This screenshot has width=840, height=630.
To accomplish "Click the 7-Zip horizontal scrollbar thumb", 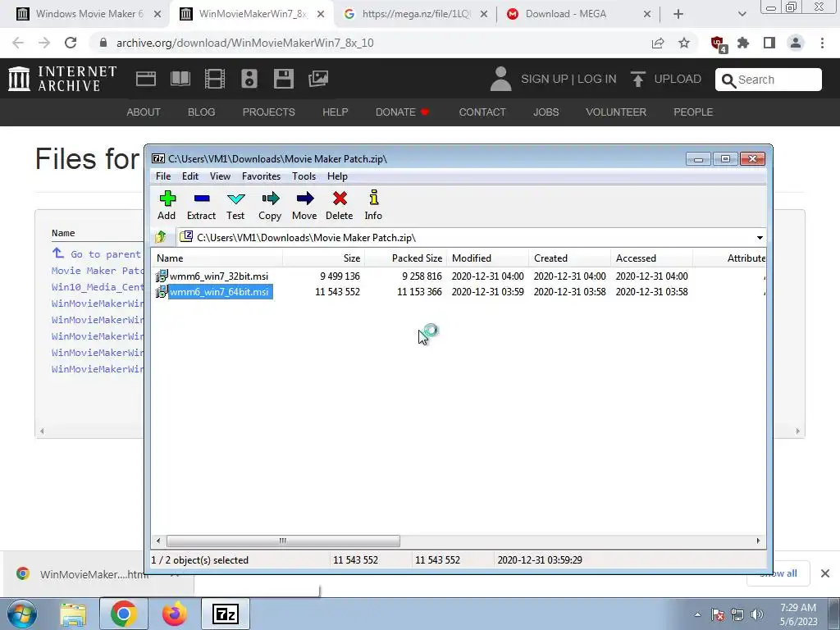I will [283, 541].
